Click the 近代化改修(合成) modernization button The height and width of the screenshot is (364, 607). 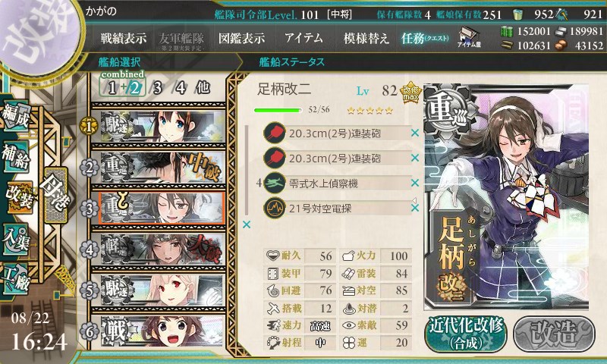[466, 334]
